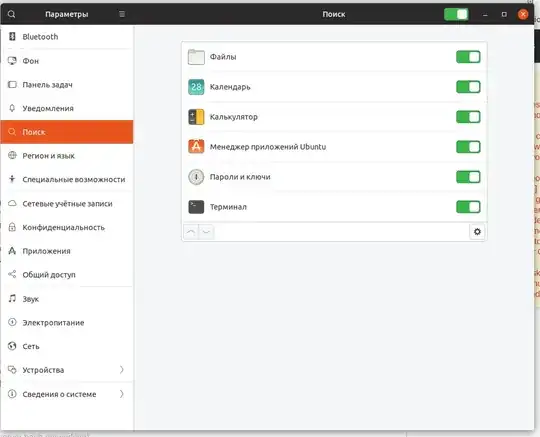Open the hamburger menu beside Параметры

[x=122, y=14]
